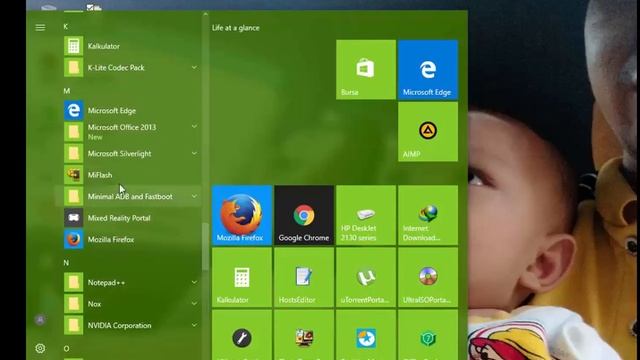This screenshot has width=640, height=360.
Task: Open the tile with green question-mark shield
Action: click(428, 335)
